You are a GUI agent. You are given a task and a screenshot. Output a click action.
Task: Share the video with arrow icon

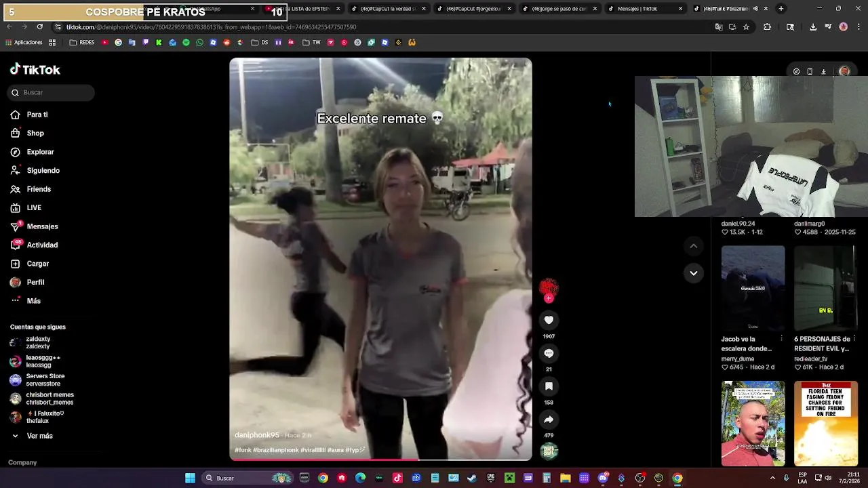coord(549,420)
